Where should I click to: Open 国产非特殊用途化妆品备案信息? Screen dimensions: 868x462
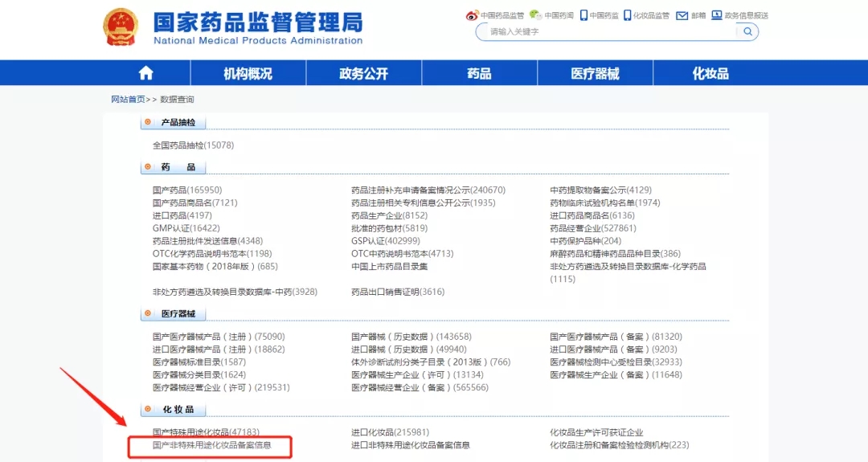pyautogui.click(x=212, y=445)
